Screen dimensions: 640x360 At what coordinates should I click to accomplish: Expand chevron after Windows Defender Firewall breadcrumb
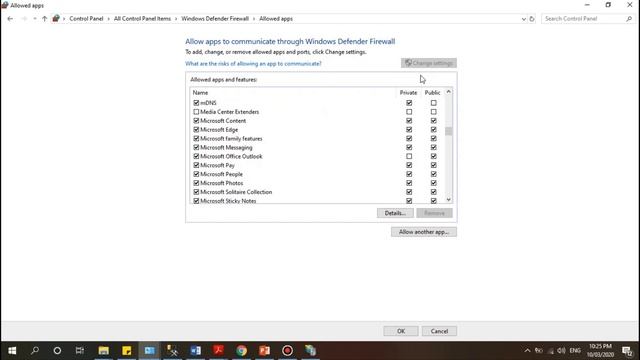click(x=254, y=19)
